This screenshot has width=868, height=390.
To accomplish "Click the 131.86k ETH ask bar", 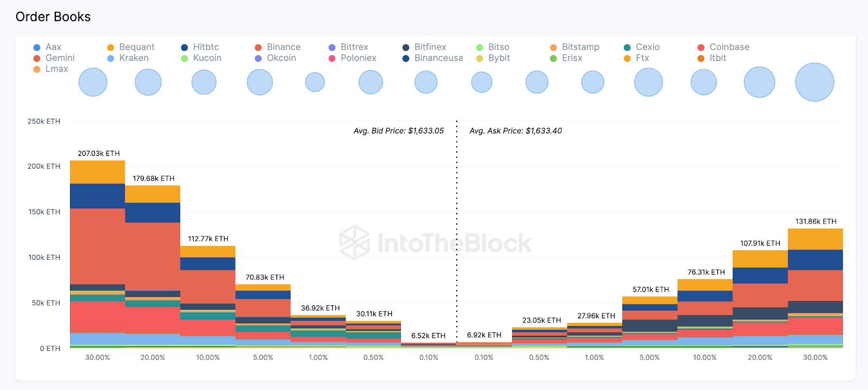I will coord(815,287).
